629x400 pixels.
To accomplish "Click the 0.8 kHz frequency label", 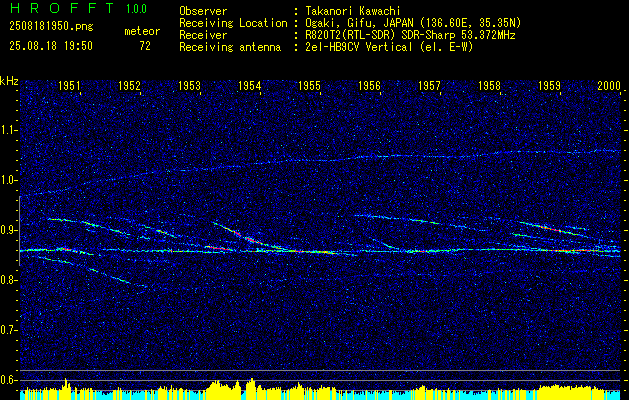I will (7, 280).
